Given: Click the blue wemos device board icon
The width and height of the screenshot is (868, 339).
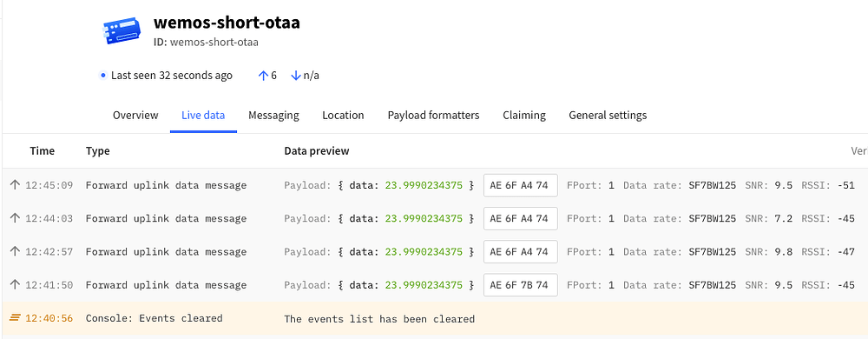Looking at the screenshot, I should point(122,30).
